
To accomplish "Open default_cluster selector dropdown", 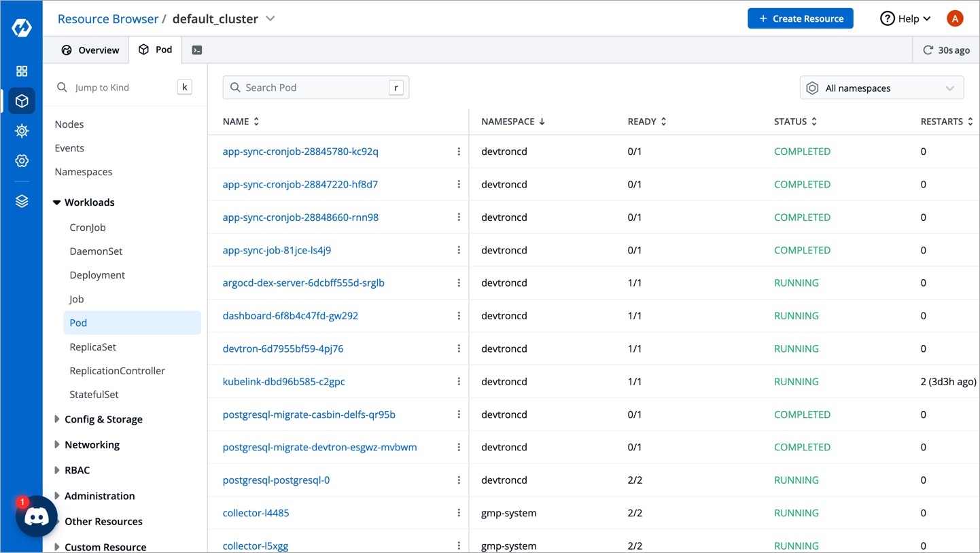I will coord(270,19).
